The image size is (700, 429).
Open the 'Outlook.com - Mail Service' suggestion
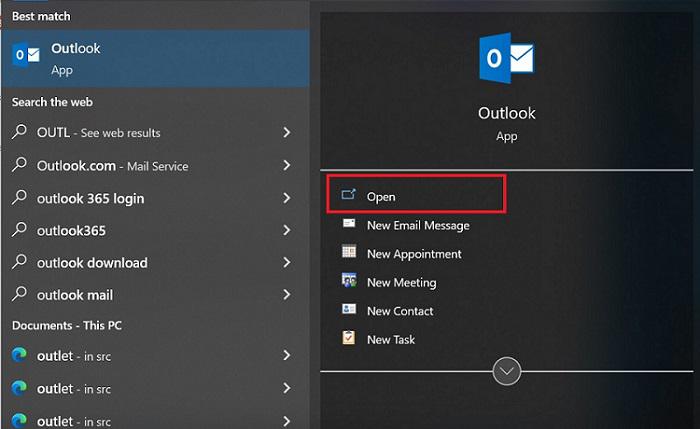point(112,166)
